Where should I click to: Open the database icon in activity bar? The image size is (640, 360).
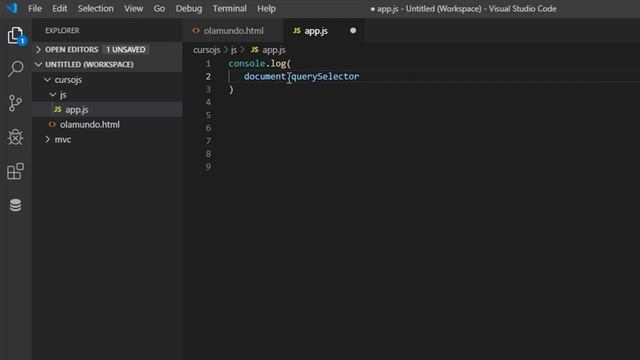16,205
